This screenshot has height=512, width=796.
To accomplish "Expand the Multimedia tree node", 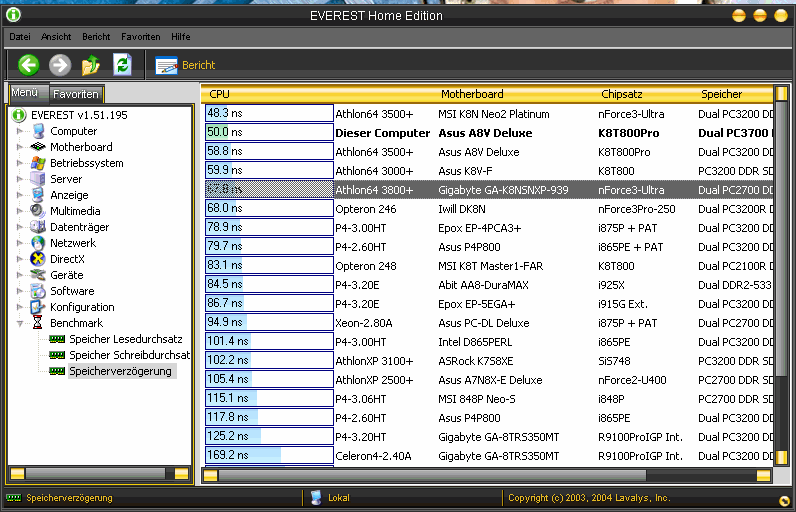I will tap(19, 211).
